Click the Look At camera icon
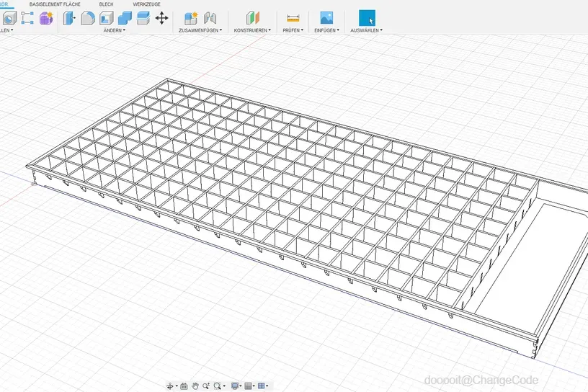 click(184, 386)
